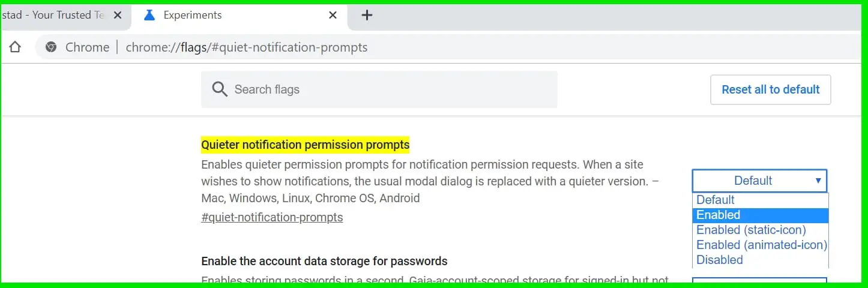
Task: Click the magnifier icon in the search flags box
Action: click(x=220, y=89)
